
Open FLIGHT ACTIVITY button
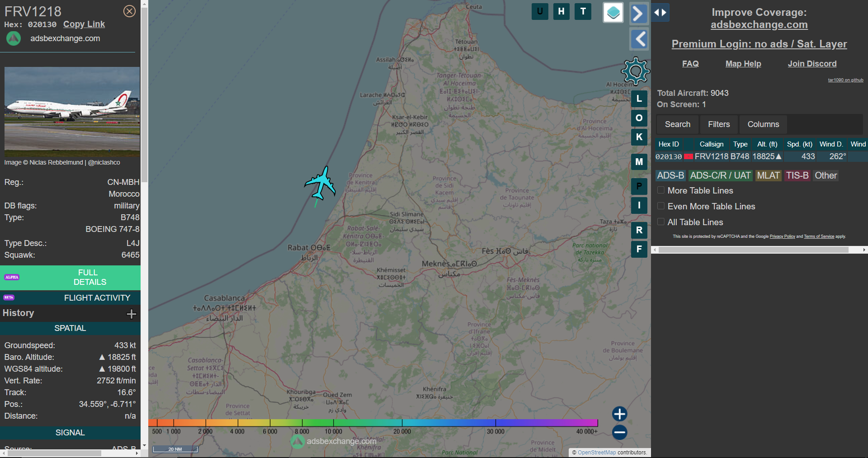point(70,298)
